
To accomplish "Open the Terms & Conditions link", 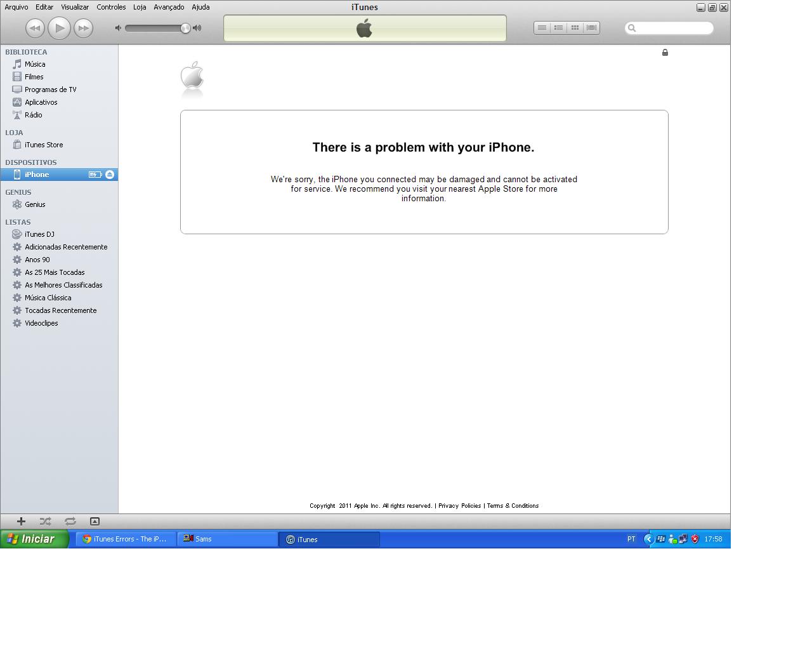I will 513,506.
